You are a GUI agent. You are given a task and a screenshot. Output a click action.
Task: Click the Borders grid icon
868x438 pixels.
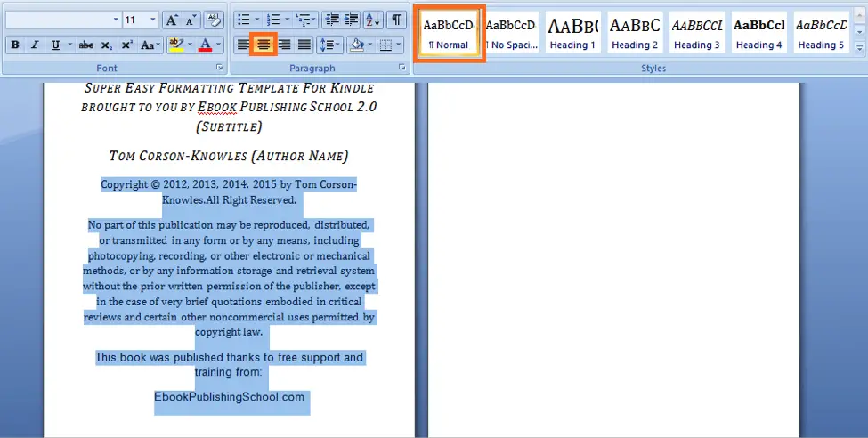386,45
